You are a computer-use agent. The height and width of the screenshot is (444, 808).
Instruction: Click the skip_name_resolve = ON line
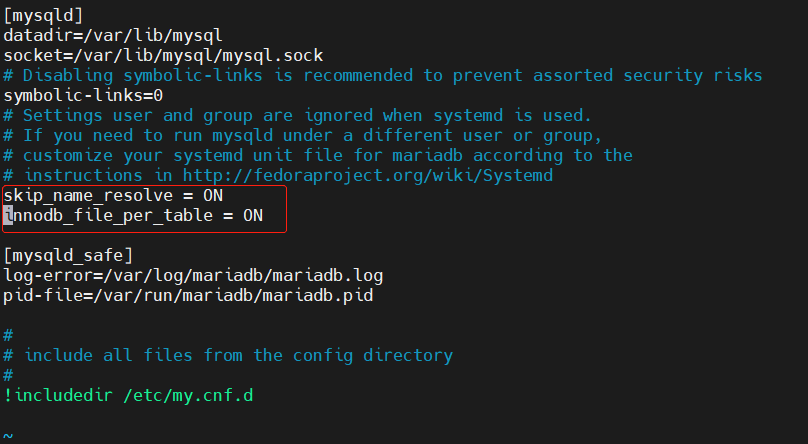click(x=113, y=196)
